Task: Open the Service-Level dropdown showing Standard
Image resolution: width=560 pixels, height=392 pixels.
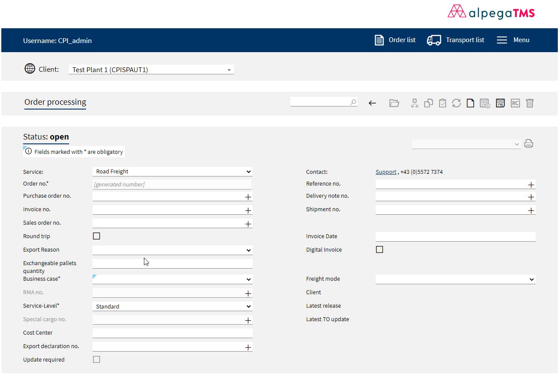Action: pyautogui.click(x=172, y=306)
